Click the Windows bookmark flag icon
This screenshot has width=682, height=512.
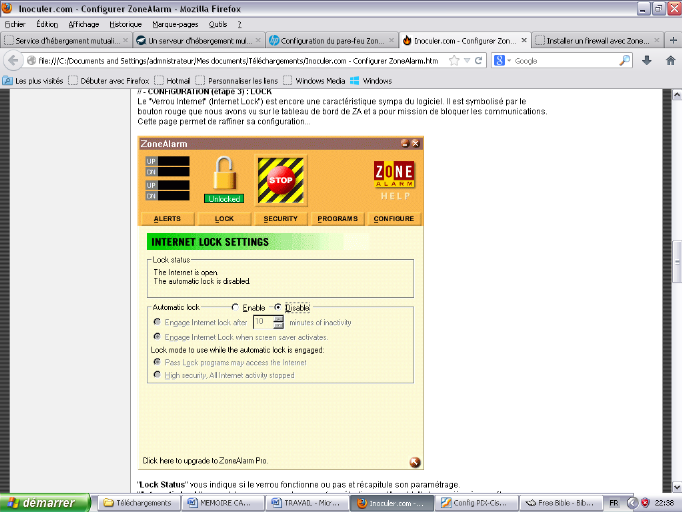(x=354, y=80)
